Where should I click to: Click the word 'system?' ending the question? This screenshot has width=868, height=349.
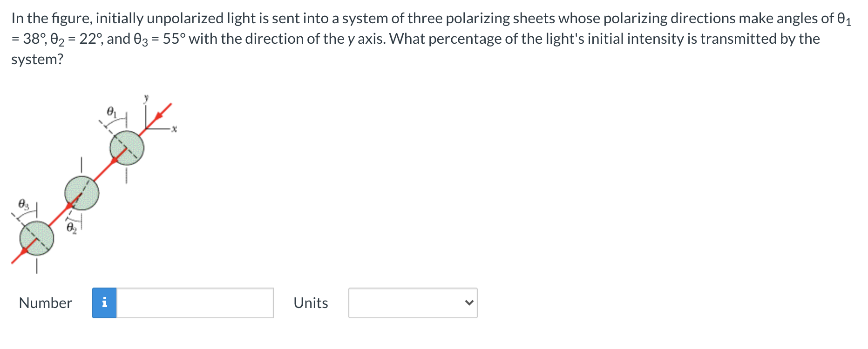[x=37, y=60]
